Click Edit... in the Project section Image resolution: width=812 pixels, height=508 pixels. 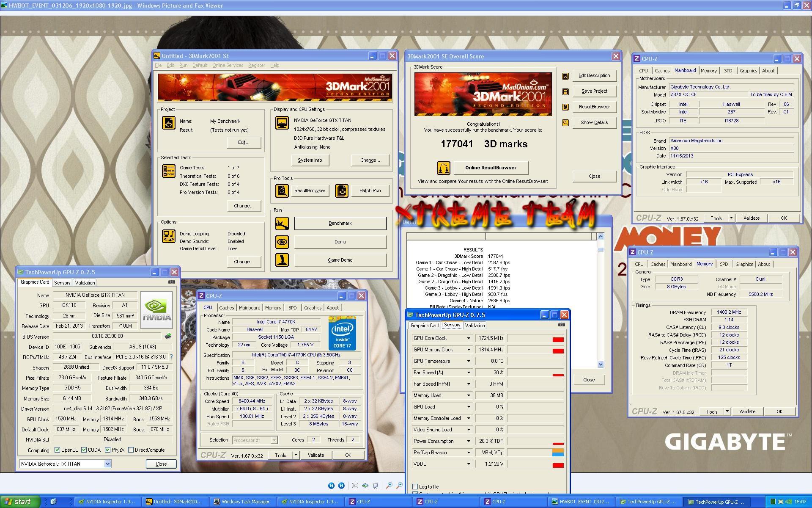[x=244, y=142]
